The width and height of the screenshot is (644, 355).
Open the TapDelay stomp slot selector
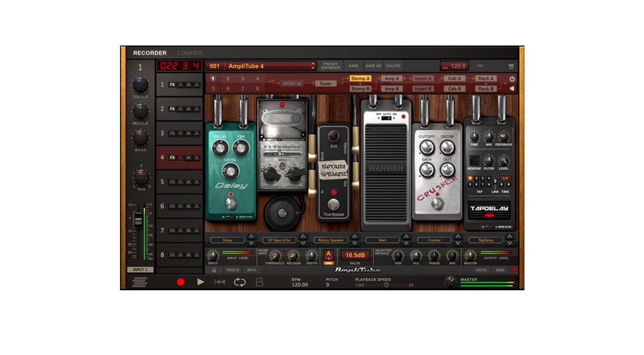click(486, 240)
